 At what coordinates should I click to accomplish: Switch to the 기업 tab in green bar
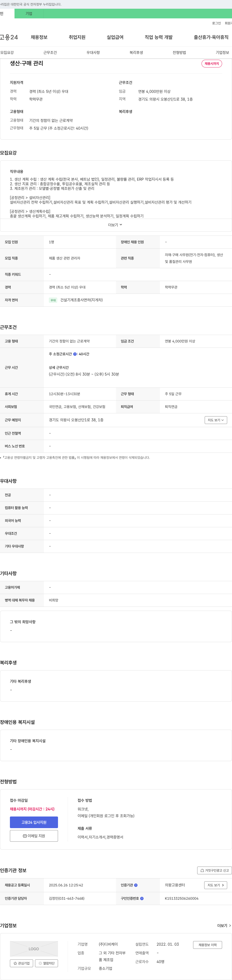(x=29, y=13)
